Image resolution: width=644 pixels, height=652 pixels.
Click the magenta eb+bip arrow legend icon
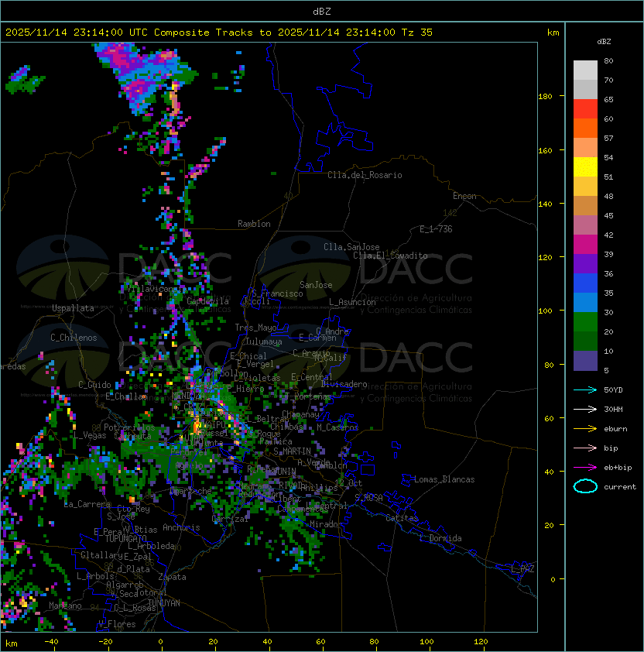585,468
